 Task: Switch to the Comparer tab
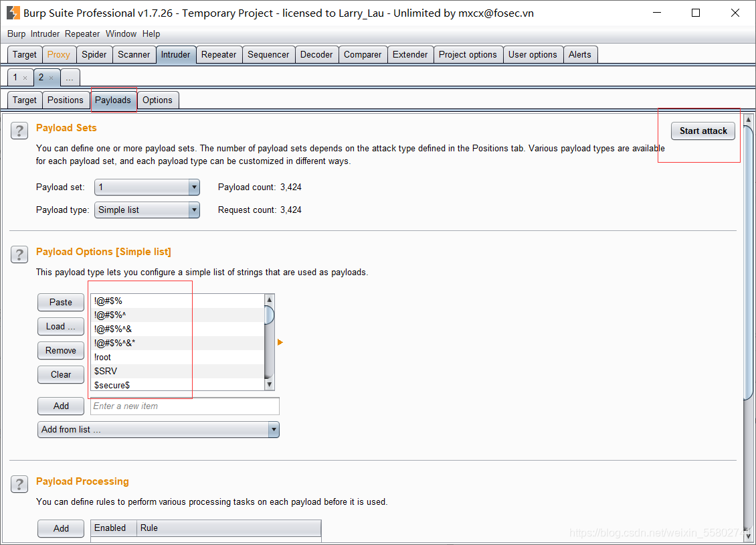[x=363, y=54]
